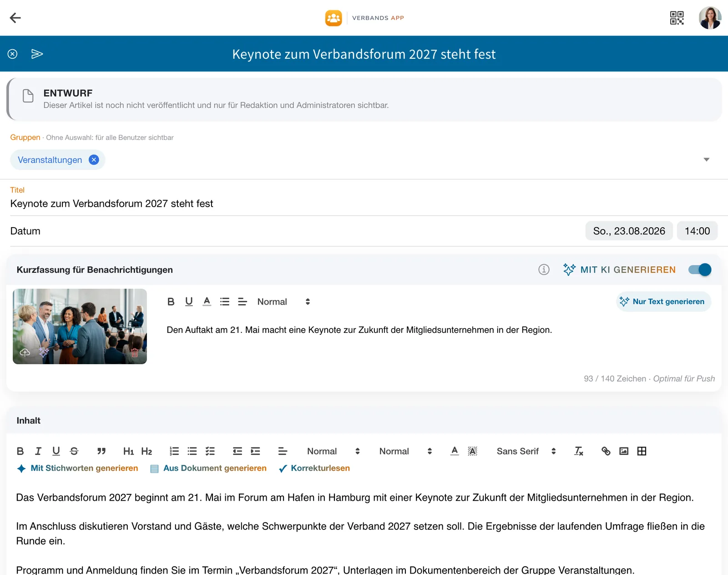Image resolution: width=728 pixels, height=575 pixels.
Task: Decrease indent in Inhalt toolbar
Action: click(x=238, y=451)
